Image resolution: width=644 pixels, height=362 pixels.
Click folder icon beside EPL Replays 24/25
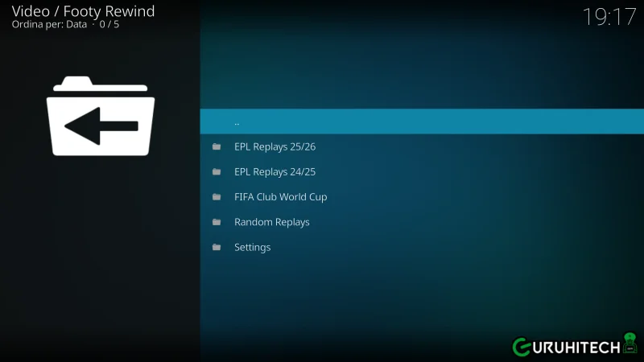217,171
